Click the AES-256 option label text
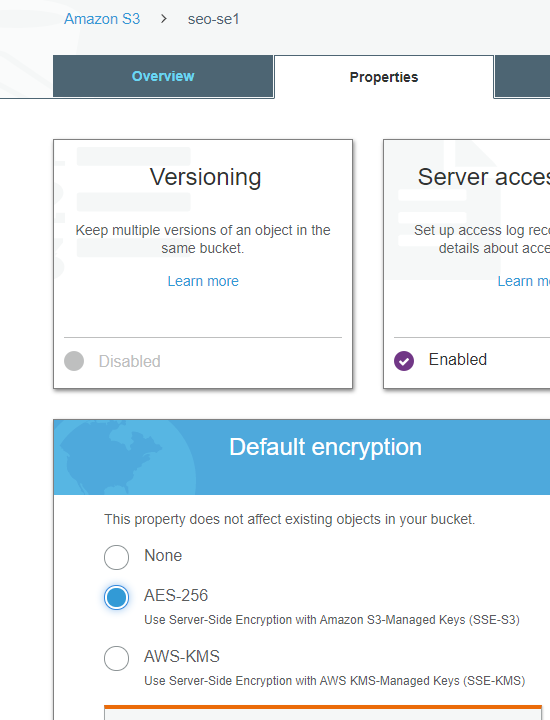 pos(176,596)
